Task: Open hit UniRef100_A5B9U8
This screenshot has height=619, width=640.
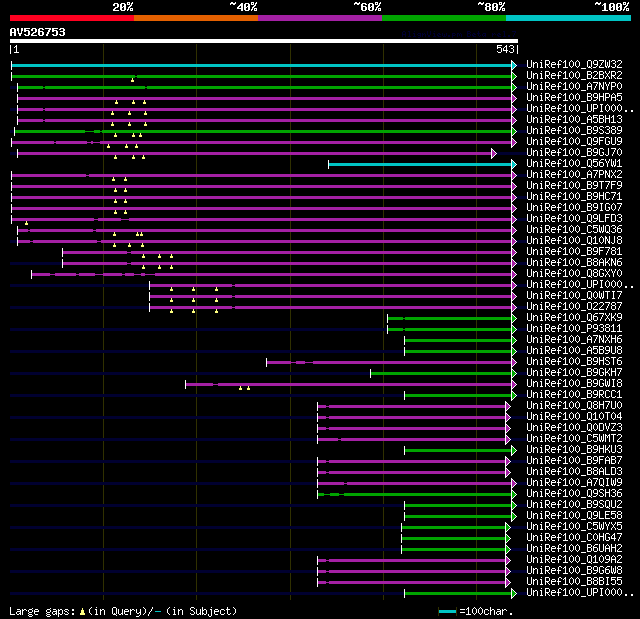Action: [574, 351]
